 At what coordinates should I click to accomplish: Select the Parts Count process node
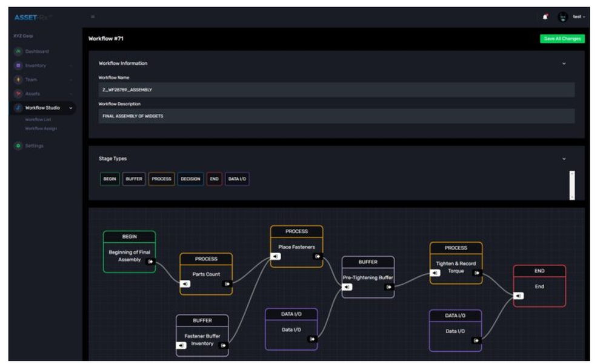(x=206, y=274)
